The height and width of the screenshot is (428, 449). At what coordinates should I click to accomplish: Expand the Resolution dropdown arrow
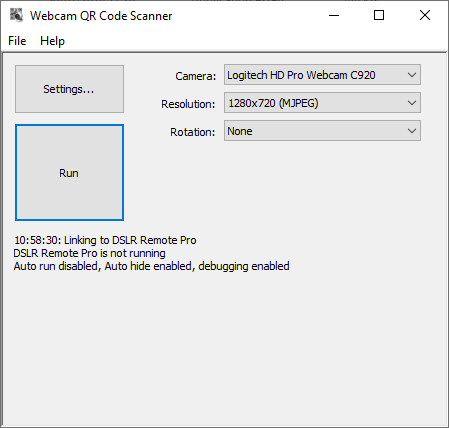[412, 103]
